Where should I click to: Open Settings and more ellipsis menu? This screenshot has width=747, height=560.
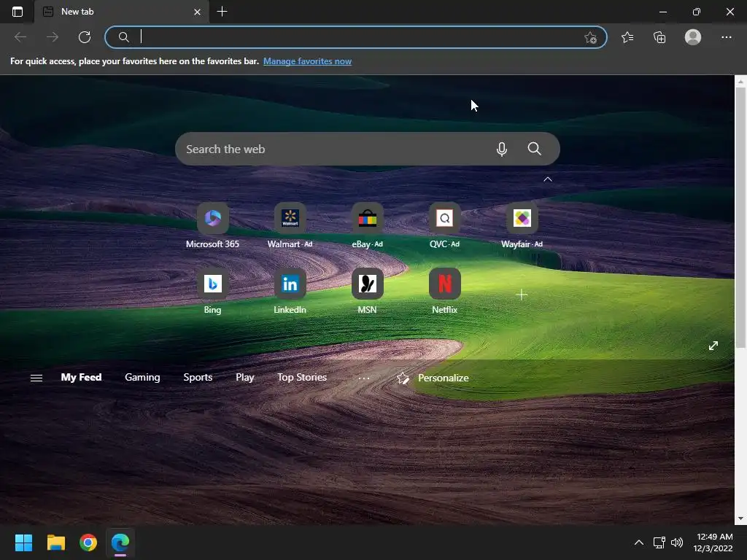[726, 37]
